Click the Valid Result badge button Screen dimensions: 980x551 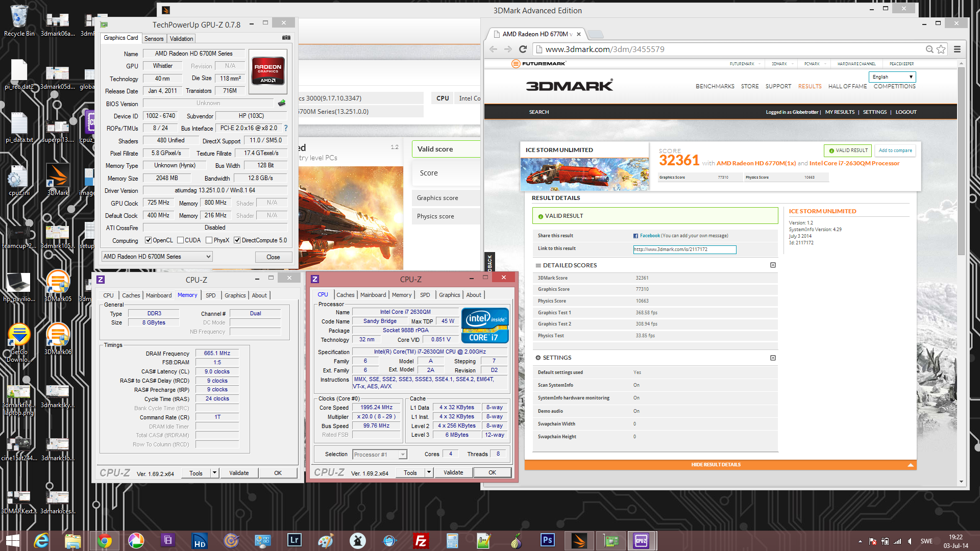click(848, 151)
